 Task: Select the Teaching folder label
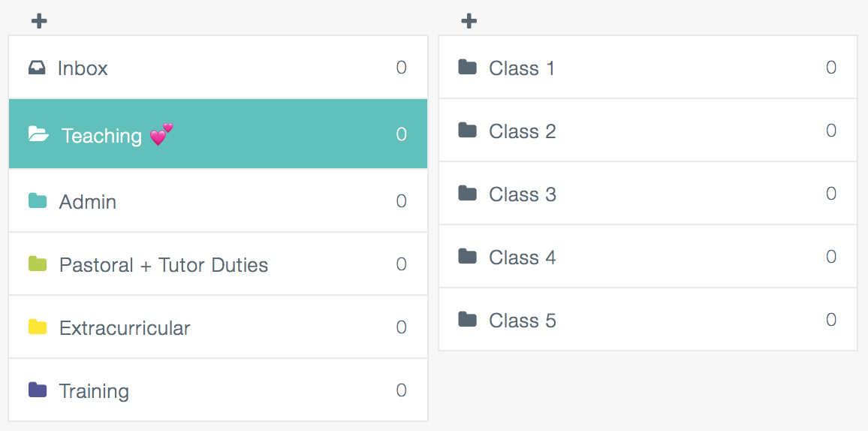pos(101,136)
